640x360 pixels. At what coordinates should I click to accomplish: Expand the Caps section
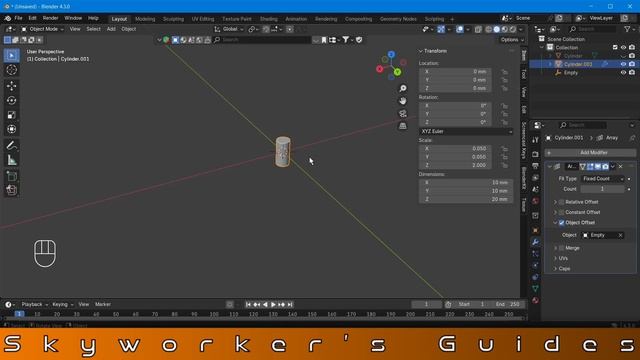[x=555, y=269]
